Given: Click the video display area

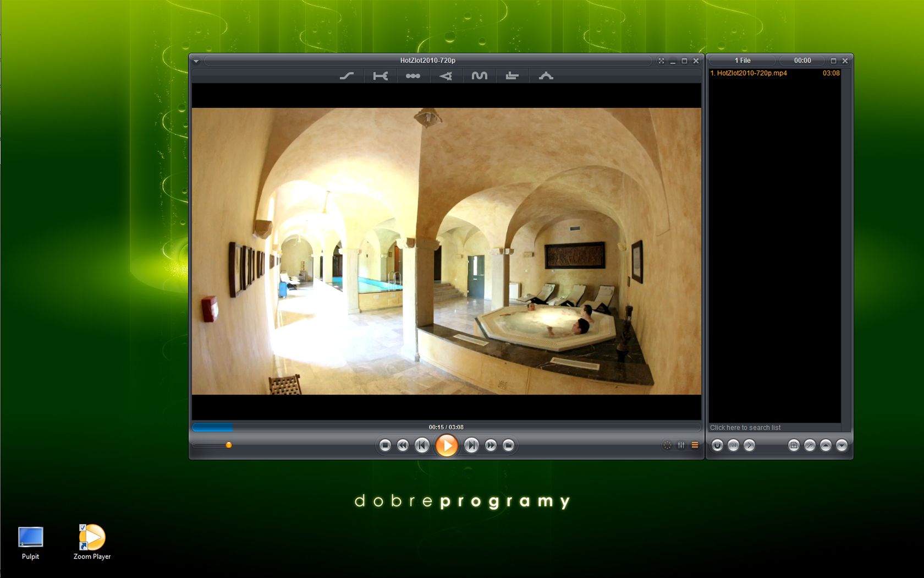Looking at the screenshot, I should (x=446, y=252).
